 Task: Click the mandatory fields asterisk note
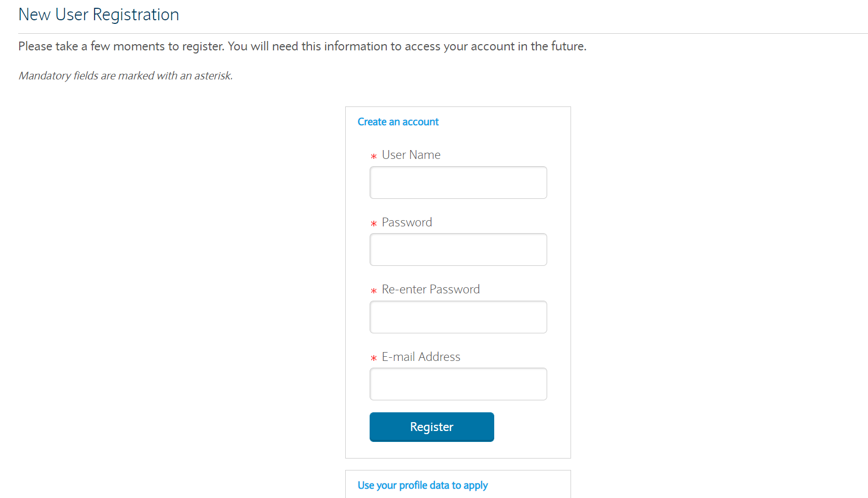click(126, 76)
